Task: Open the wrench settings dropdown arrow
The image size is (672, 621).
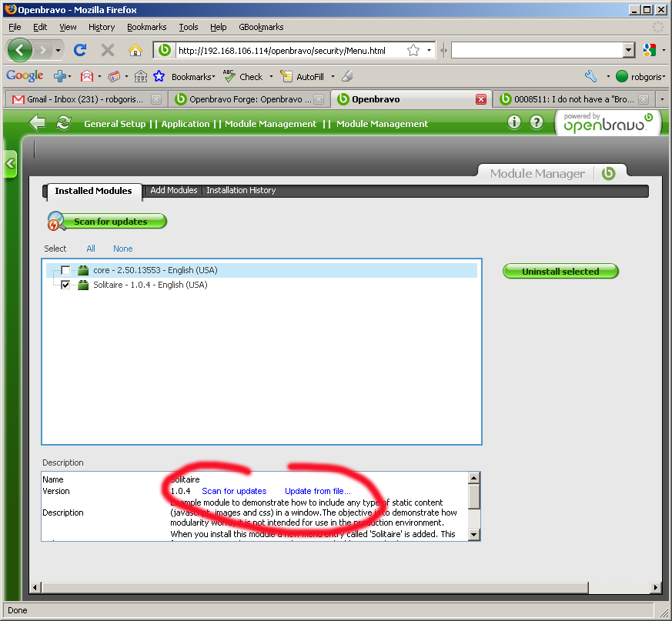Action: coord(607,77)
